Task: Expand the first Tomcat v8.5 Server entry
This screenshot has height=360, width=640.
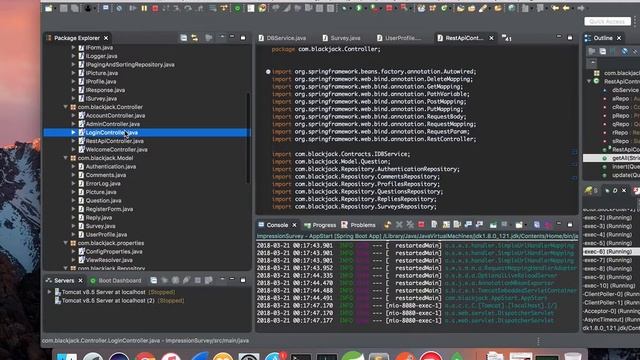Action: (x=49, y=292)
